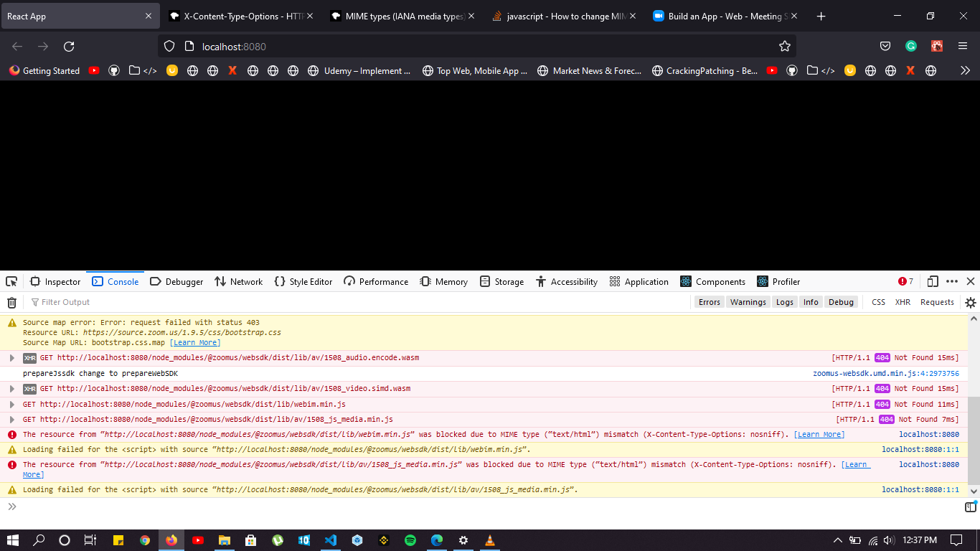Open the tracking protection shield icon
This screenshot has height=551, width=980.
[x=169, y=46]
